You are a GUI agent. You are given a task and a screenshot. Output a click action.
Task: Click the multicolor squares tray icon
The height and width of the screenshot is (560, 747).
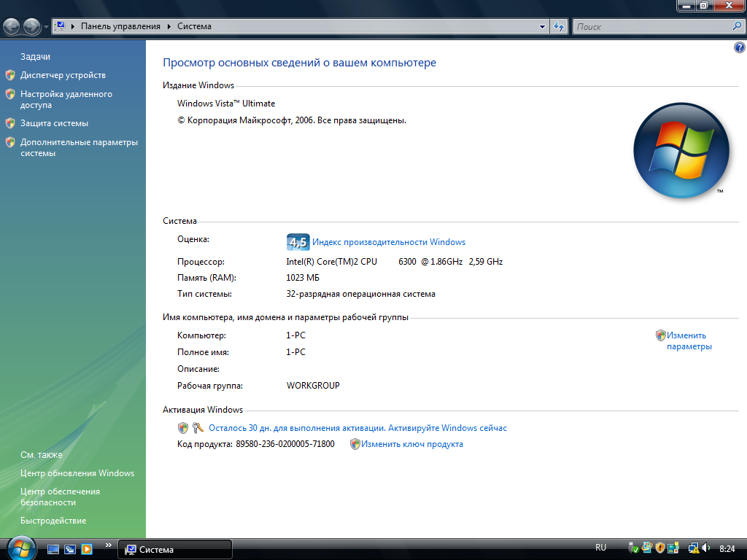(673, 548)
